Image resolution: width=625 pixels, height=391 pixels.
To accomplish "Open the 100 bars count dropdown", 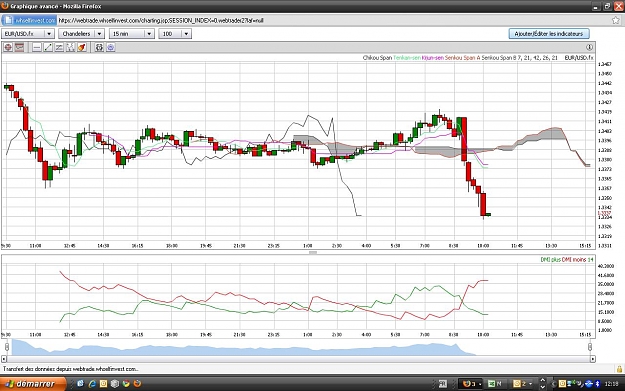I will (x=175, y=34).
